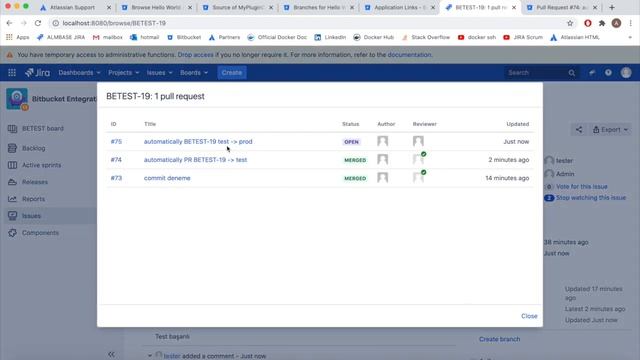This screenshot has height=360, width=640.
Task: Expand the Dashboards dropdown menu
Action: pos(79,73)
